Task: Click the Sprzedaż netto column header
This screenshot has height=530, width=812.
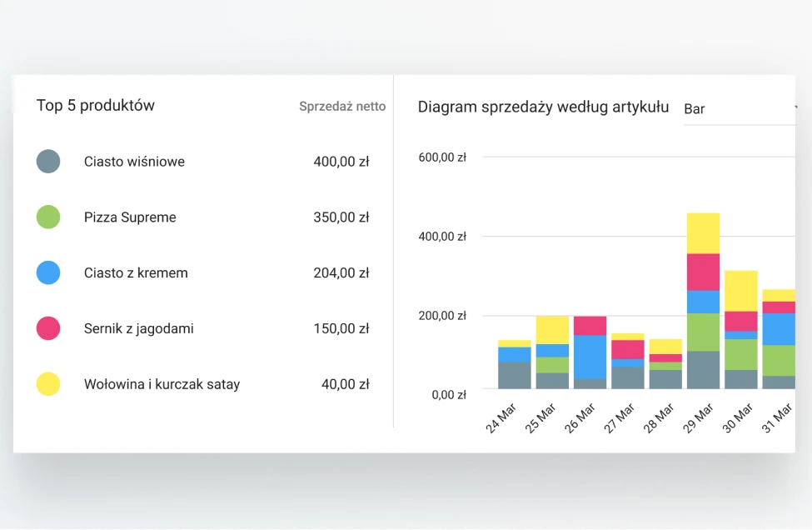Action: coord(342,106)
